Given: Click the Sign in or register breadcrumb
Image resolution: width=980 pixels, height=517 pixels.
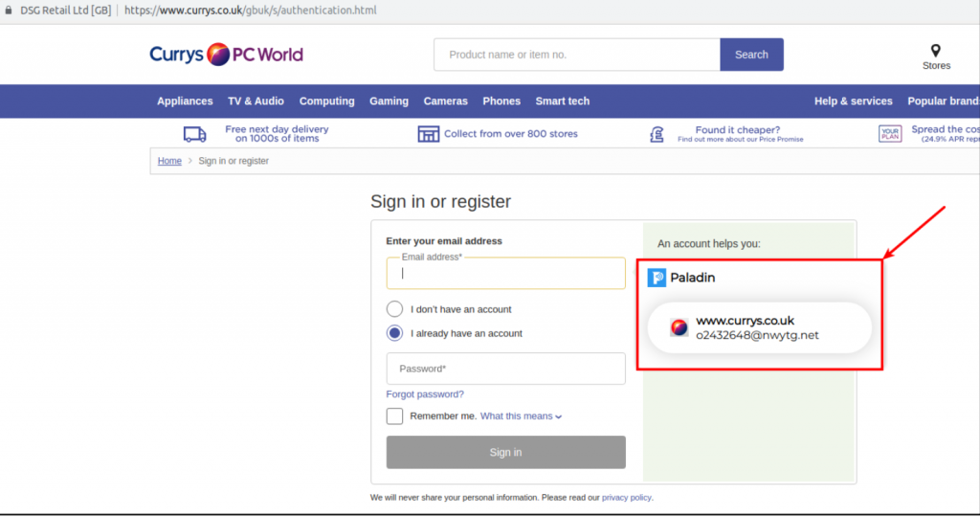Looking at the screenshot, I should pos(234,161).
